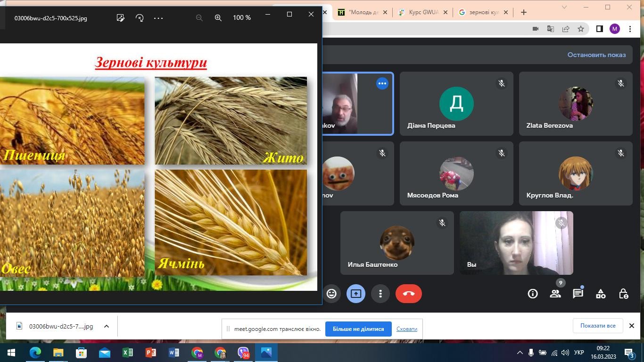Open Meet more options three-dot menu
This screenshot has height=362, width=644.
(x=380, y=294)
